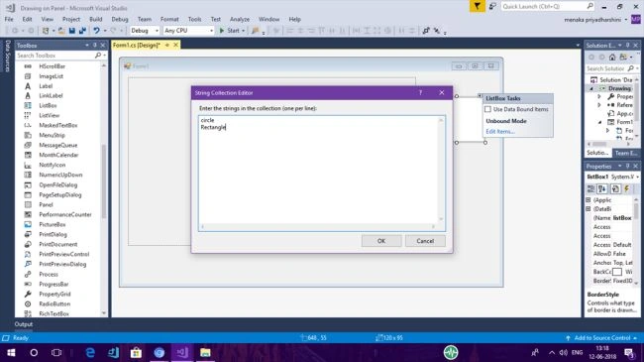Click Add to Source Control in status bar
644x362 pixels.
click(602, 338)
